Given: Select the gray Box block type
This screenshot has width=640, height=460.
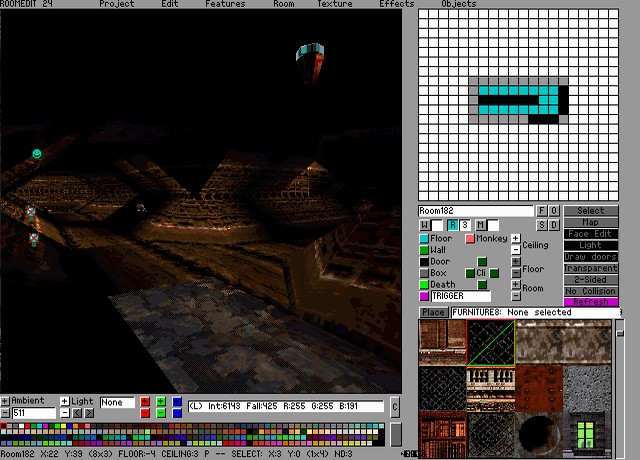Looking at the screenshot, I should pos(424,273).
